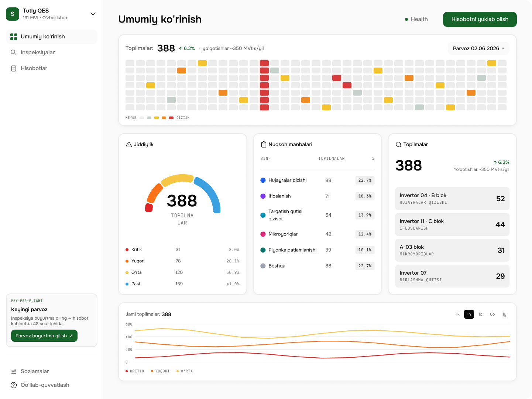
Task: Click Parvoz buyurtma qilish button
Action: click(x=44, y=336)
